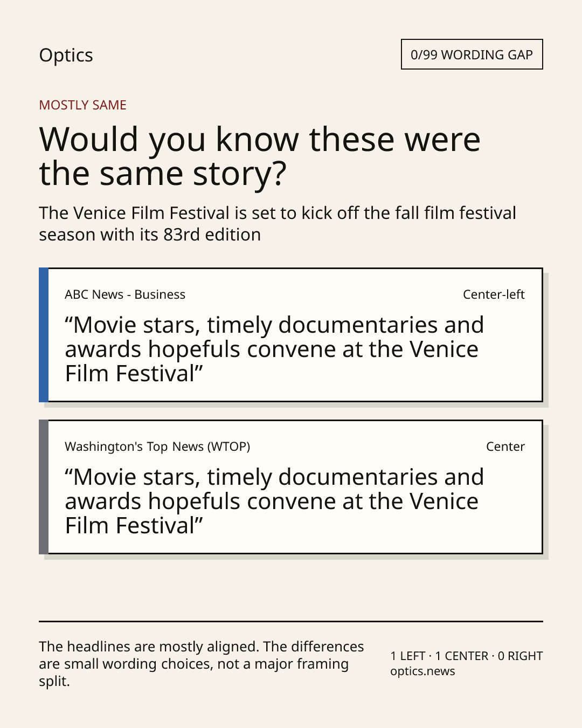Open the ABC News headline quote
The image size is (582, 728).
point(274,349)
